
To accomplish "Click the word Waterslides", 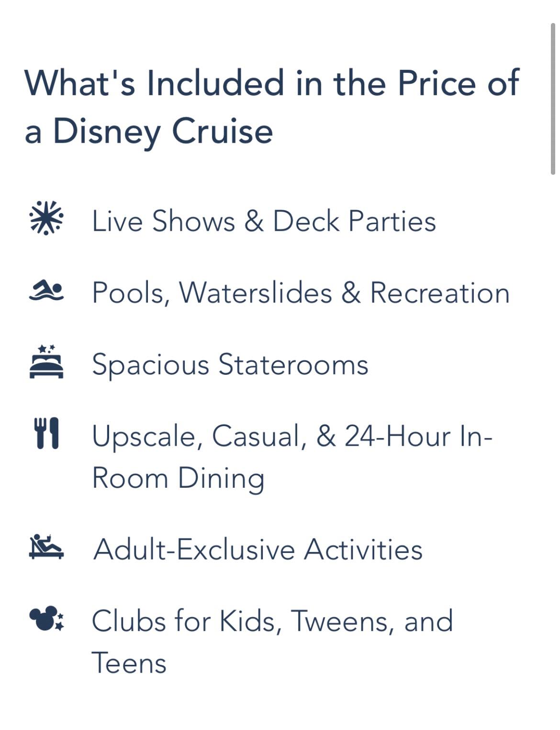I will click(255, 292).
